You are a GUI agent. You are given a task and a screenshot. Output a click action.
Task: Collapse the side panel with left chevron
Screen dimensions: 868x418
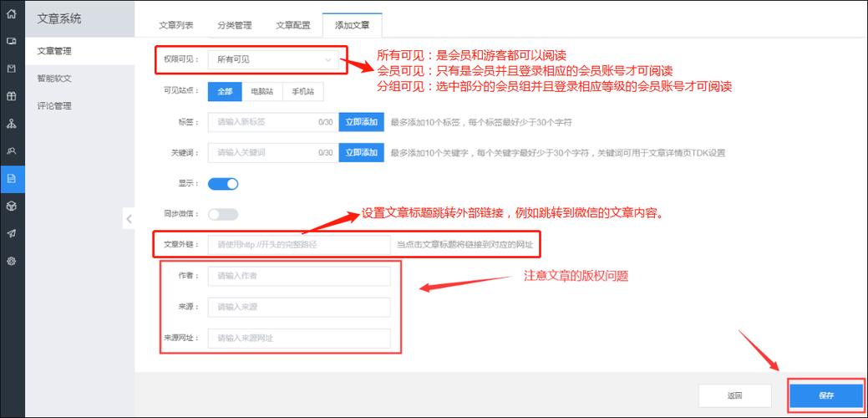coord(129,219)
